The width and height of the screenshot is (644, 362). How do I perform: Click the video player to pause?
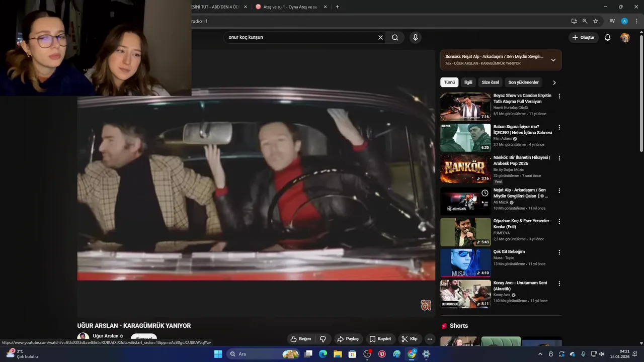[256, 184]
